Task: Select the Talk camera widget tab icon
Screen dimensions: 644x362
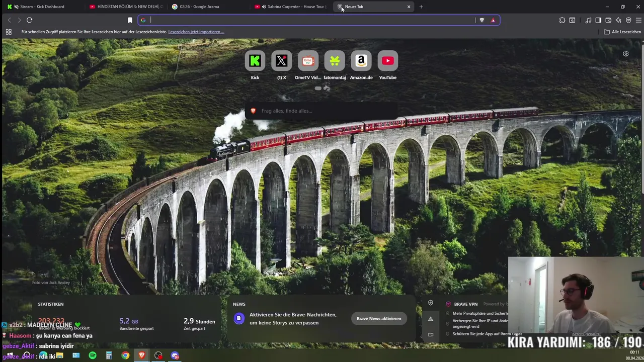Action: 430,334
